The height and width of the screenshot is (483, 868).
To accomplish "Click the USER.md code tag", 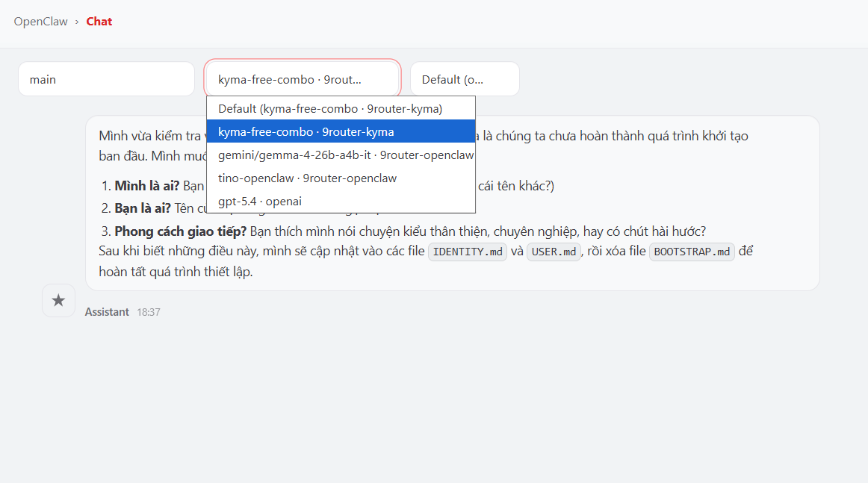I will click(554, 252).
